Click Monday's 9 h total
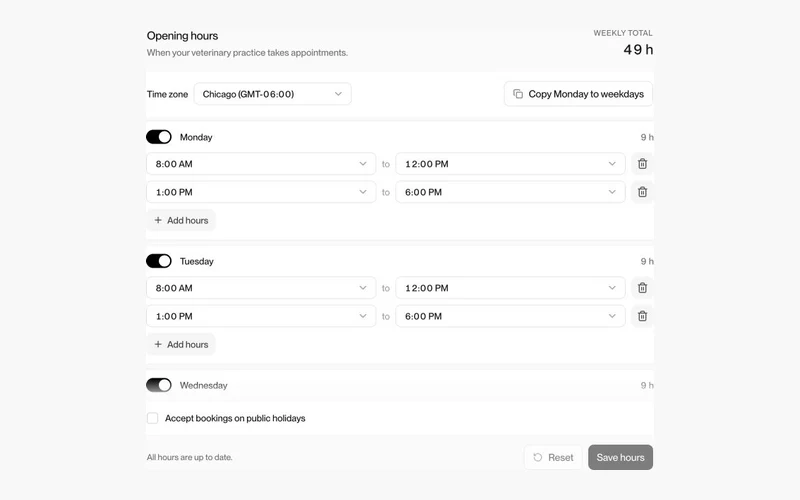This screenshot has width=800, height=500. tap(647, 137)
